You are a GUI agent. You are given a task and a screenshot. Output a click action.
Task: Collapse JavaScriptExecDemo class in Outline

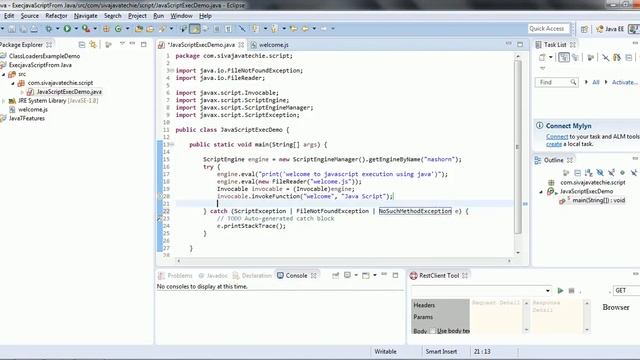click(542, 192)
